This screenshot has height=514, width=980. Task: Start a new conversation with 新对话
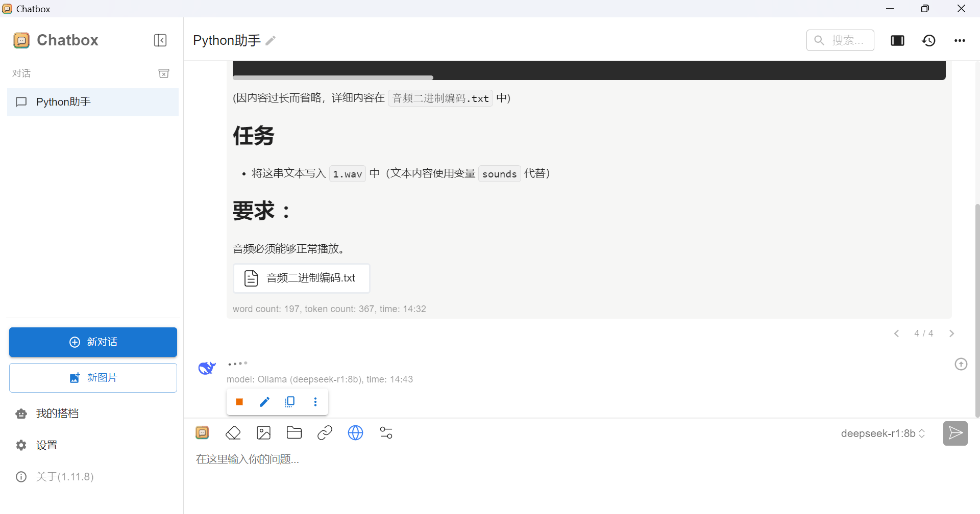[93, 342]
